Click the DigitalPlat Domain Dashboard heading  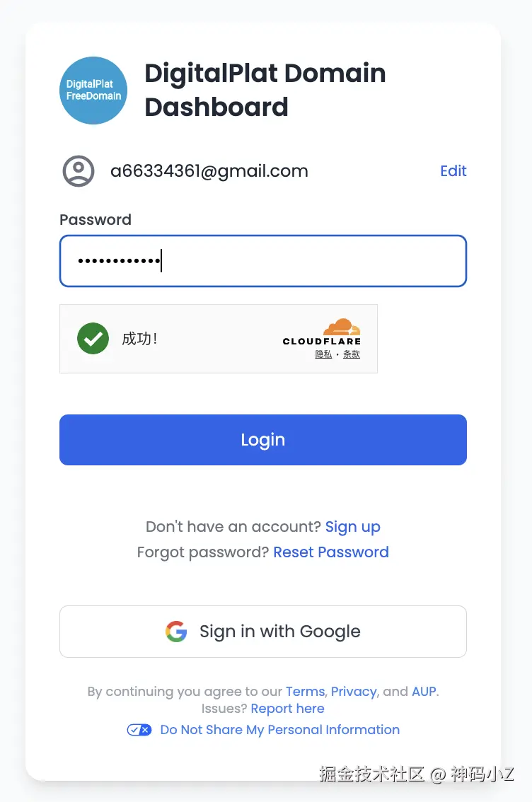tap(265, 90)
